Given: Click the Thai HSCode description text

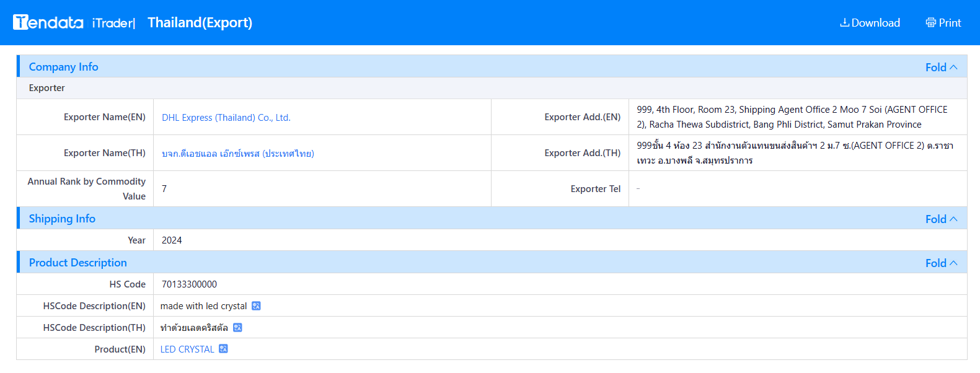Looking at the screenshot, I should 194,328.
